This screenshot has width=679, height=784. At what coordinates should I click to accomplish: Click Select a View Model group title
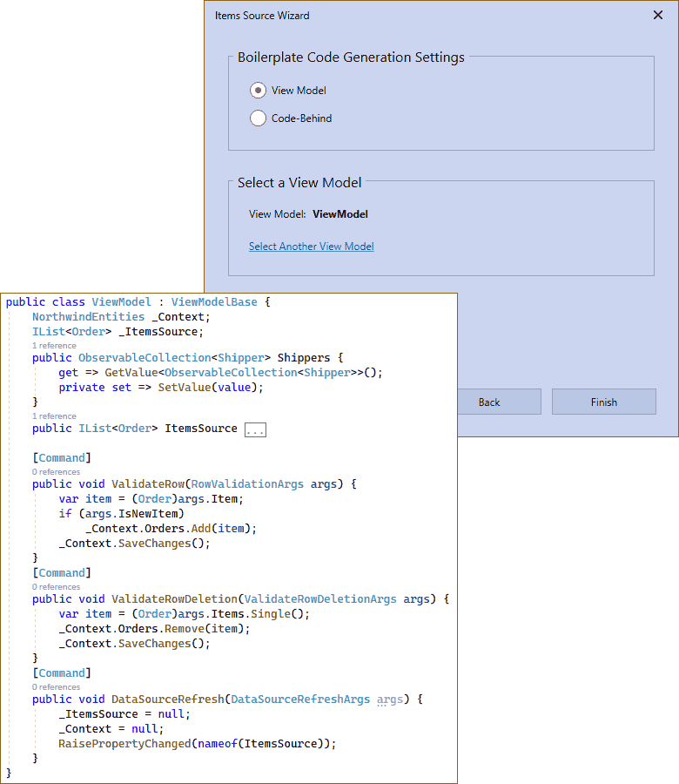(299, 183)
